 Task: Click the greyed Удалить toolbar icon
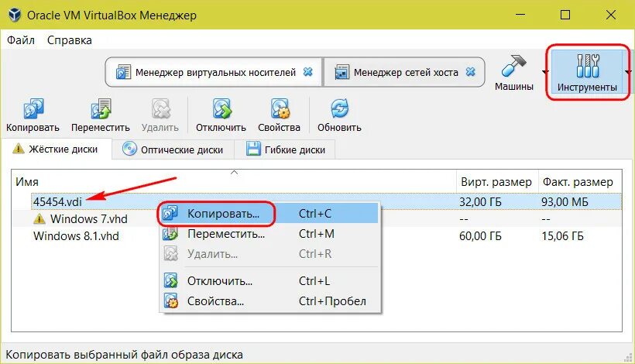tap(160, 108)
